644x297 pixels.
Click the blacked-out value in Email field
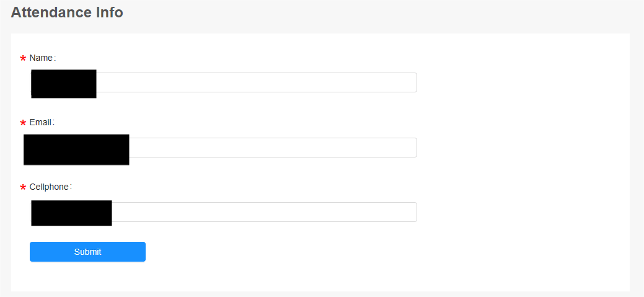click(76, 149)
